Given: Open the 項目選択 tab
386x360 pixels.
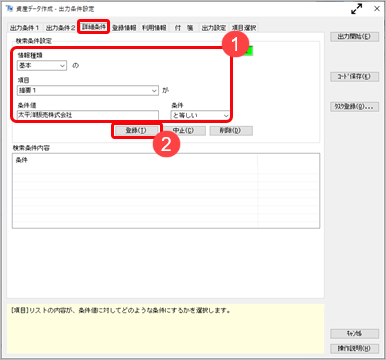Looking at the screenshot, I should pyautogui.click(x=244, y=28).
